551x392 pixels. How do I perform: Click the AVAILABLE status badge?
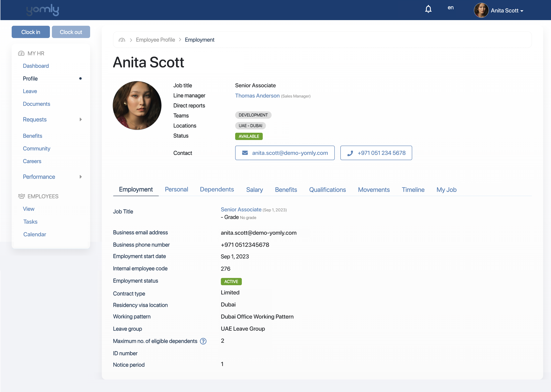click(x=249, y=136)
